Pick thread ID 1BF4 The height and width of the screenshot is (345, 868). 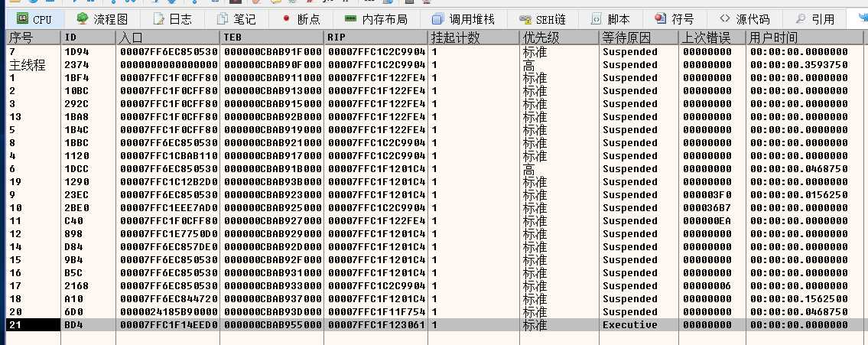77,78
